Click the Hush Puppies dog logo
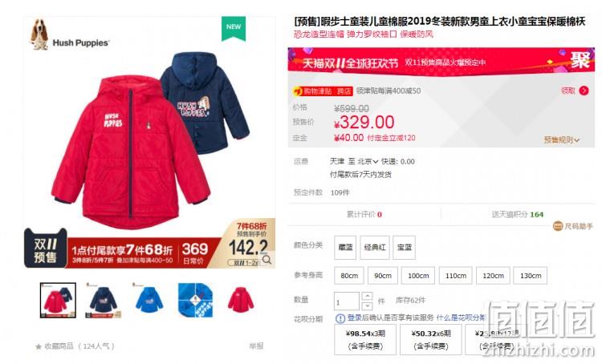The image size is (602, 364). pyautogui.click(x=39, y=34)
